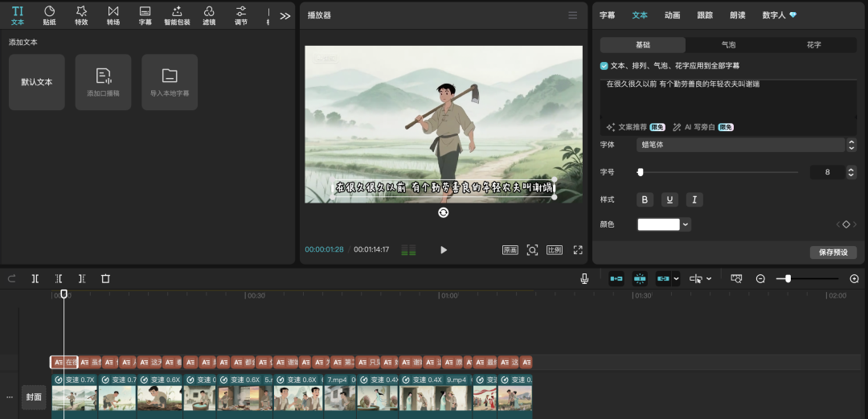Click the fullscreen icon in the player
868x419 pixels.
(577, 250)
